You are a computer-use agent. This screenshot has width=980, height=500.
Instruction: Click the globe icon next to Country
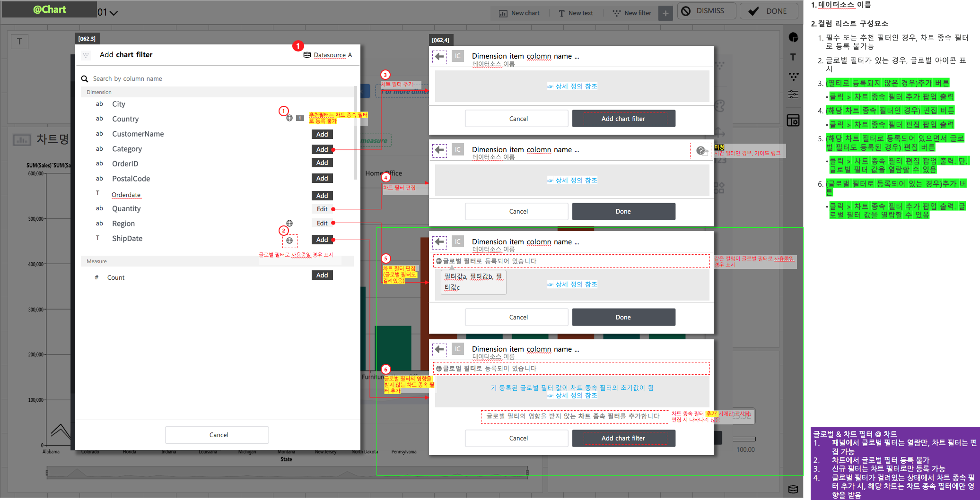[x=289, y=118]
